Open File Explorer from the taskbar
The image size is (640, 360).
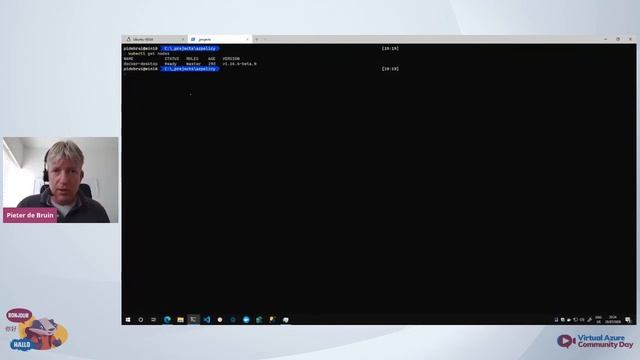(x=180, y=320)
